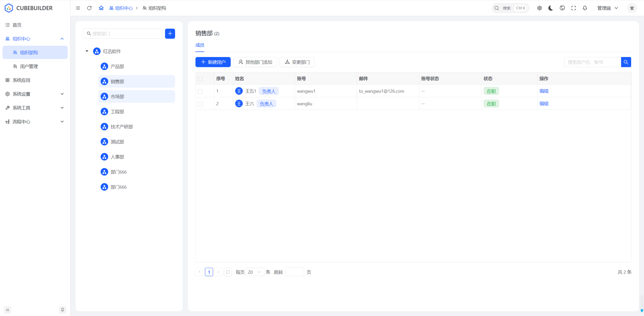644x316 pixels.
Task: Check the checkbox for row 王六
Action: 200,104
